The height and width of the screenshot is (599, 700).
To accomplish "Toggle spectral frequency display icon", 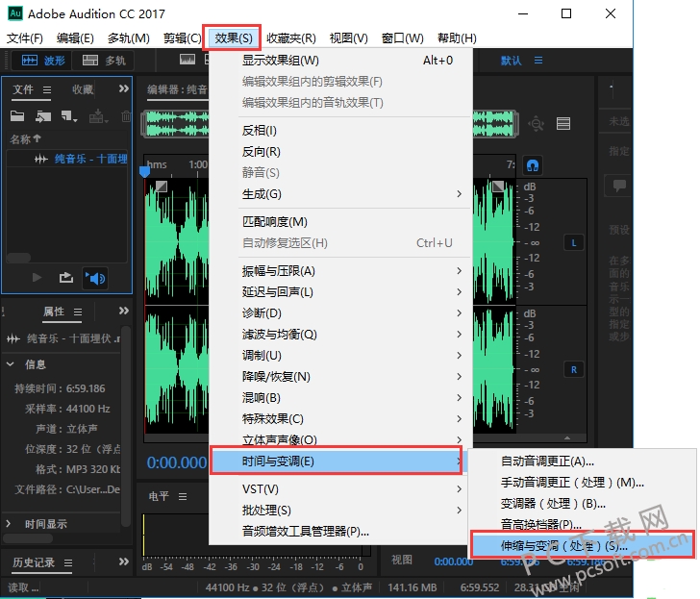I will coord(187,60).
